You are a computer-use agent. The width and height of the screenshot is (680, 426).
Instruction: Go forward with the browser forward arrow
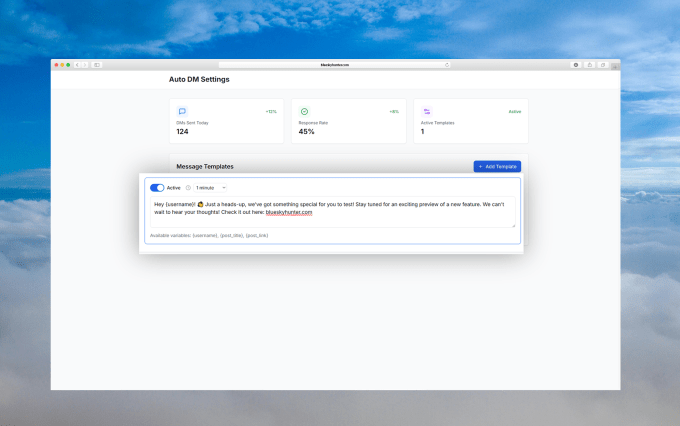point(85,65)
